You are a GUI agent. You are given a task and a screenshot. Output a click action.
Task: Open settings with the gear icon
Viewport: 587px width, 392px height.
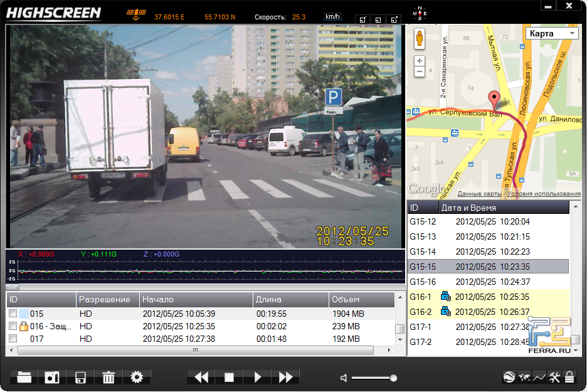pyautogui.click(x=137, y=377)
